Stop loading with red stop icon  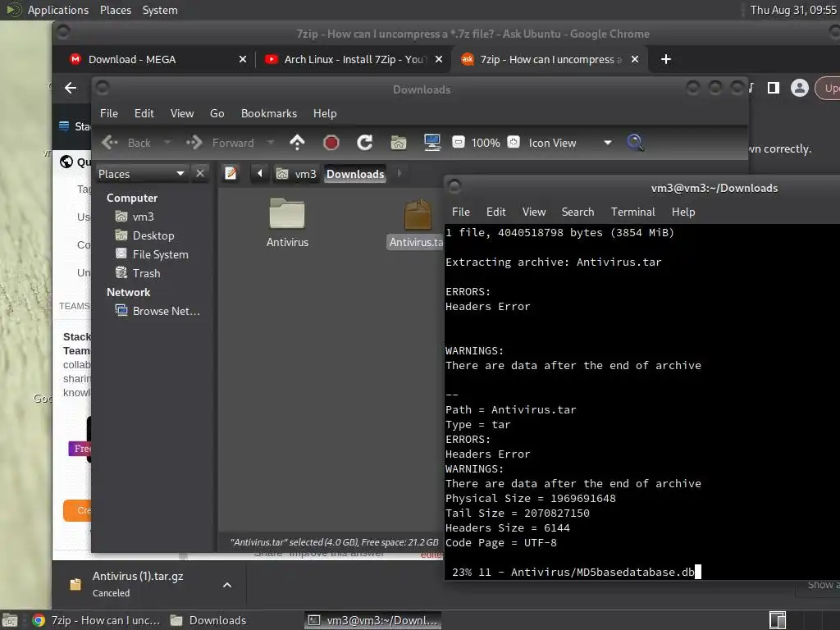coord(331,143)
